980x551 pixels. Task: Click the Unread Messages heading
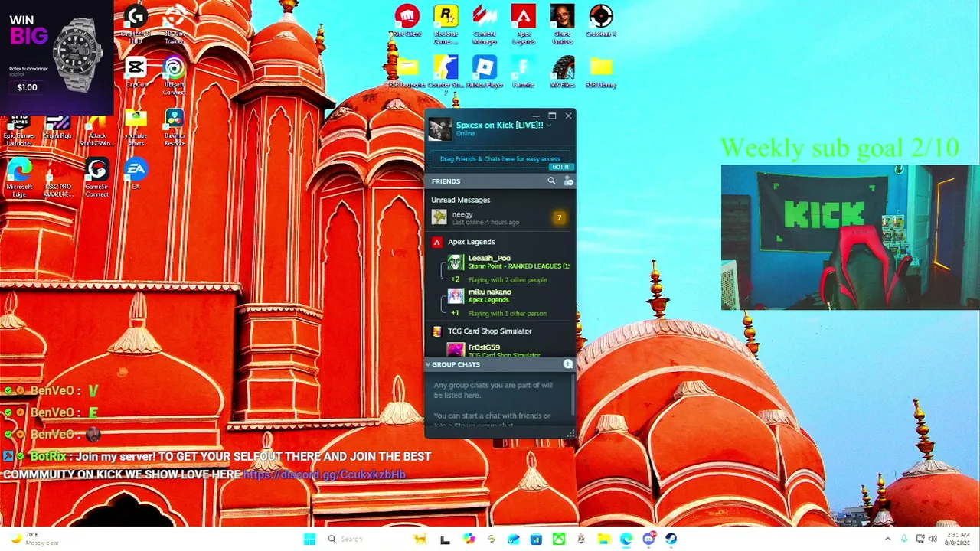coord(461,200)
